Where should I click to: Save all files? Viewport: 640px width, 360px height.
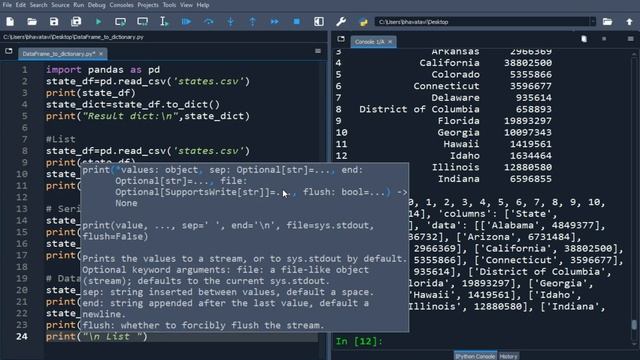point(76,22)
